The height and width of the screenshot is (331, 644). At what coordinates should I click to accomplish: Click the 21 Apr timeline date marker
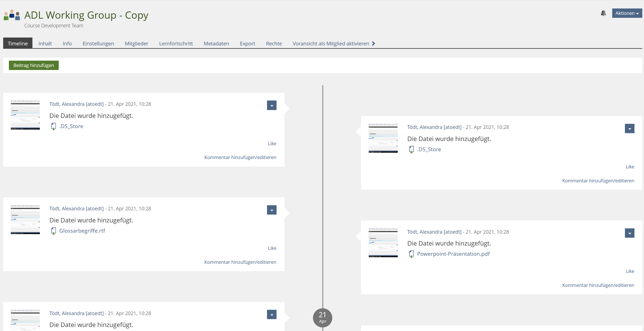[322, 317]
